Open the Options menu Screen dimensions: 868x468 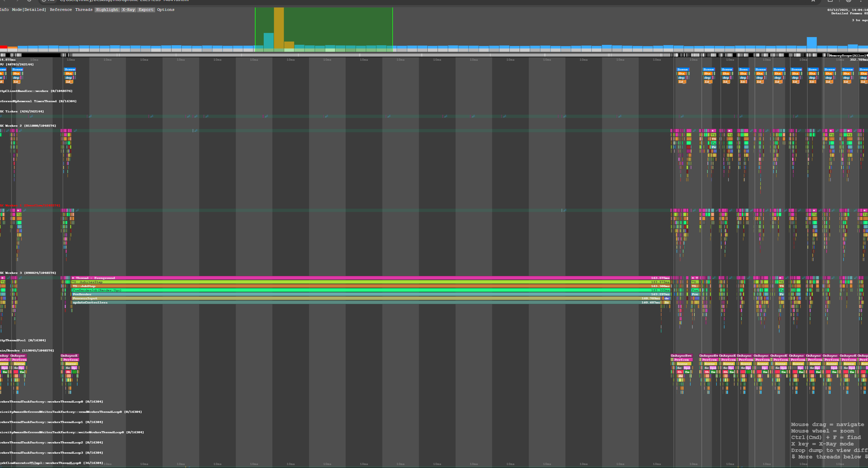tap(166, 10)
